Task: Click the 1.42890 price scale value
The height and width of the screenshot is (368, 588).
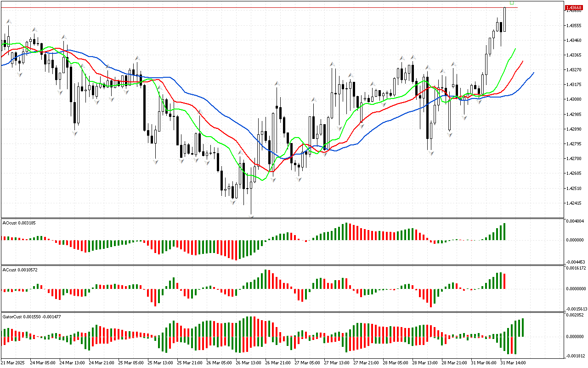Action: click(x=574, y=129)
